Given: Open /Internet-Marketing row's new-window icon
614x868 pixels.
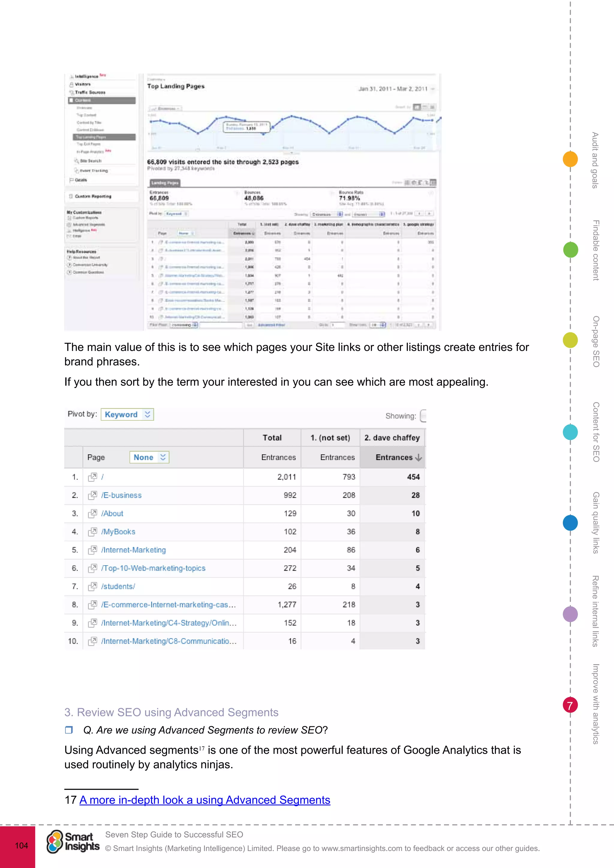Looking at the screenshot, I should (x=92, y=550).
